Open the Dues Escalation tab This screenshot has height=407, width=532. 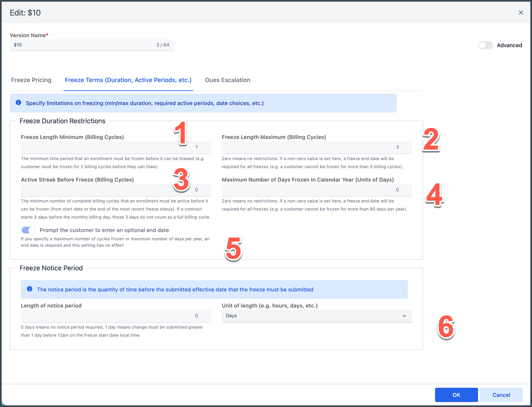227,80
